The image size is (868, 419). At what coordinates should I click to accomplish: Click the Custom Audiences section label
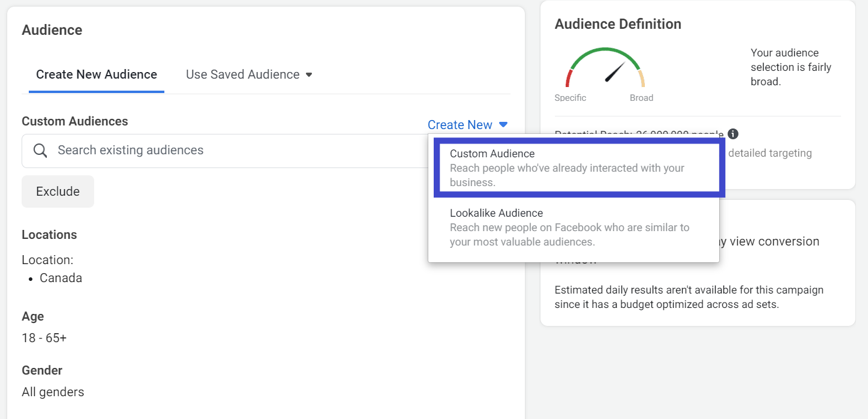(x=75, y=121)
